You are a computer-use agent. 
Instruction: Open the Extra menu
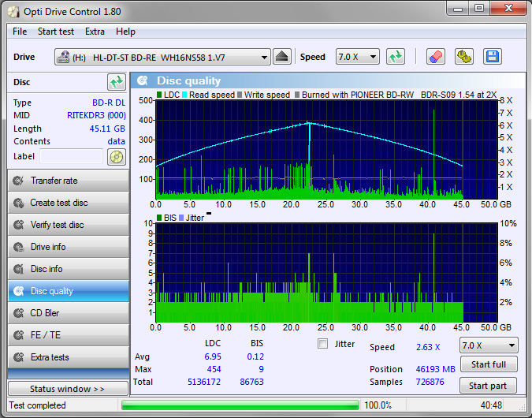95,32
